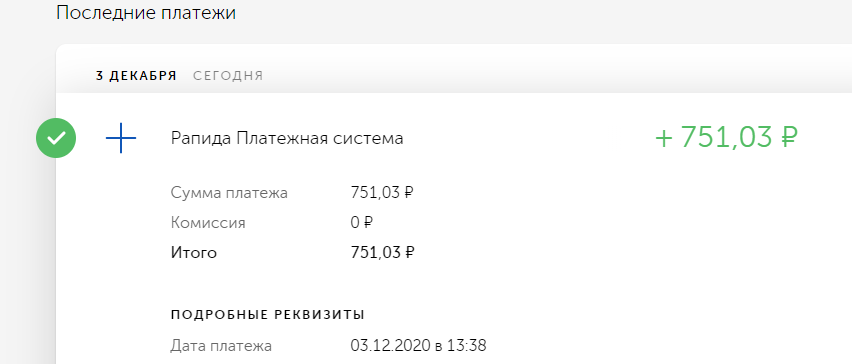Click the green checkmark status icon
Screen dimensions: 852x364
tap(56, 138)
